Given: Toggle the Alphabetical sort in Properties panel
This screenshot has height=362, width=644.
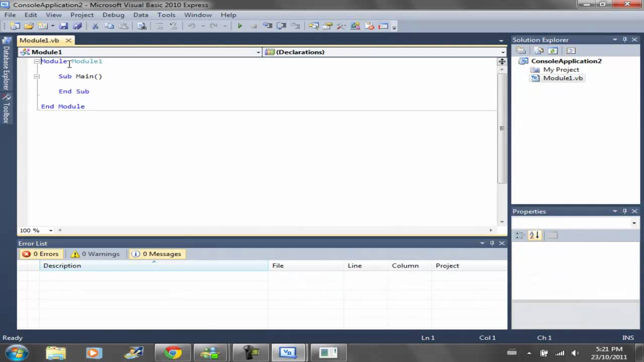Looking at the screenshot, I should coord(534,235).
